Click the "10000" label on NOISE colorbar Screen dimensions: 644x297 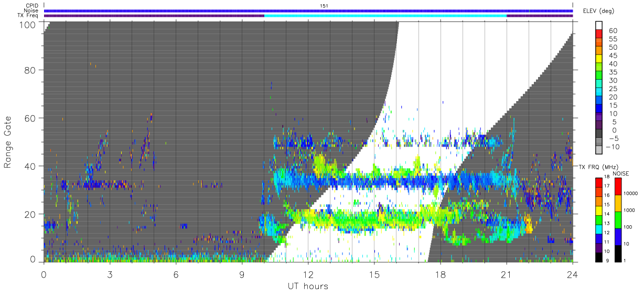pos(632,193)
